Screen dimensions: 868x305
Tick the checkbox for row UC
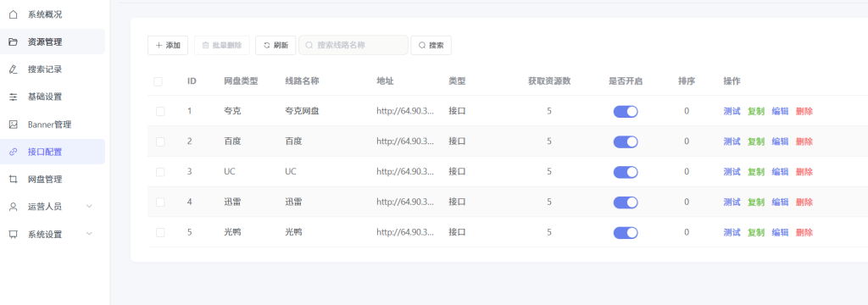pos(160,172)
